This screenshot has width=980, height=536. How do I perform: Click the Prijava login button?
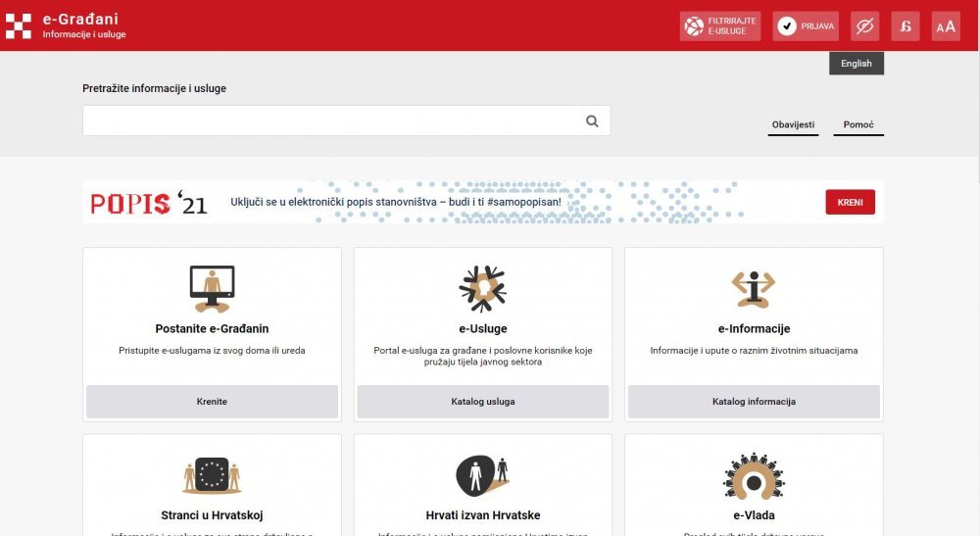tap(806, 26)
